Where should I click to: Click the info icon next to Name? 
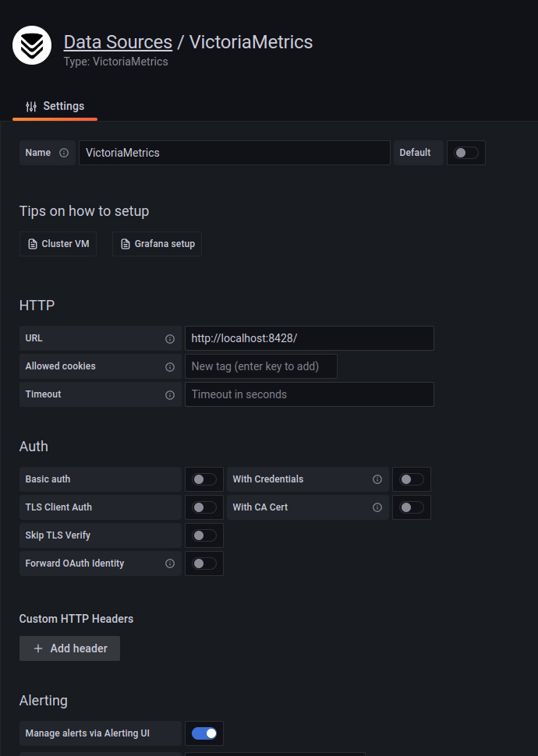[65, 153]
